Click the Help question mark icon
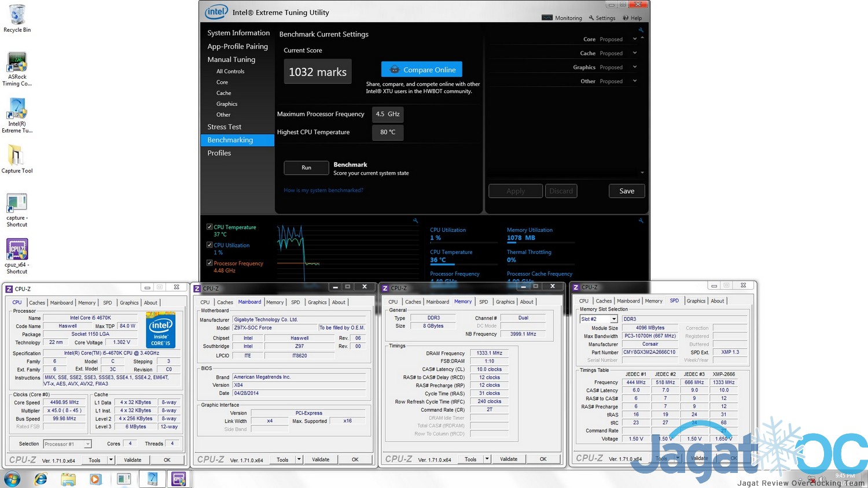This screenshot has width=868, height=488. pos(626,18)
